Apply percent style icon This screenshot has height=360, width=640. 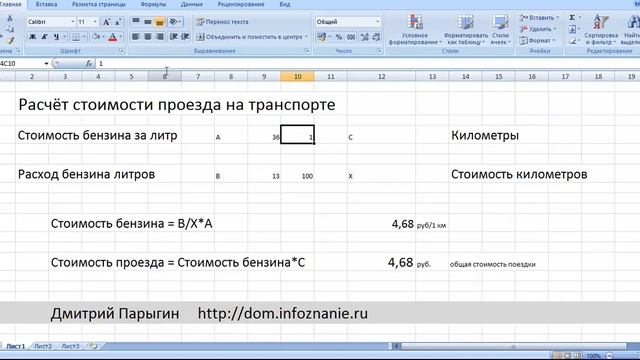[339, 37]
